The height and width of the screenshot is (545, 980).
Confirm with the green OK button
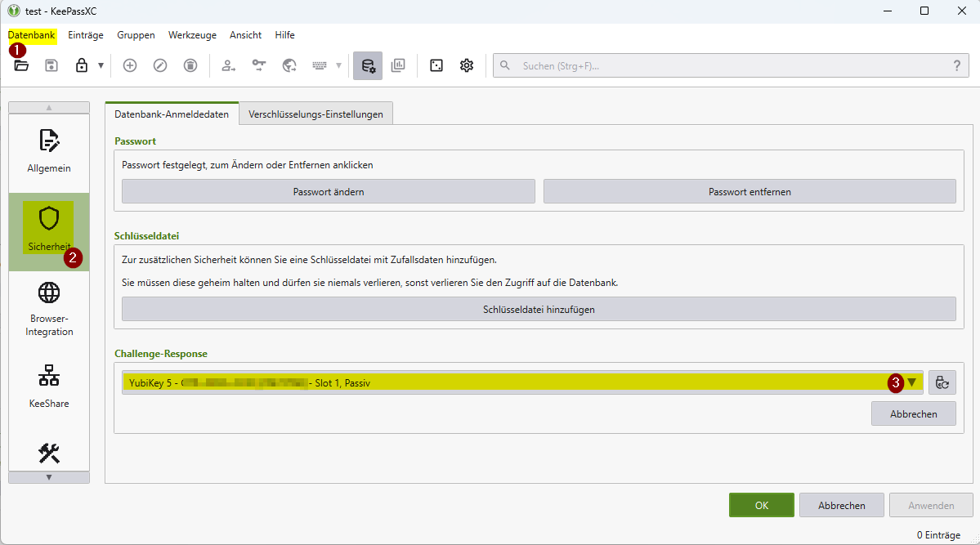click(761, 505)
